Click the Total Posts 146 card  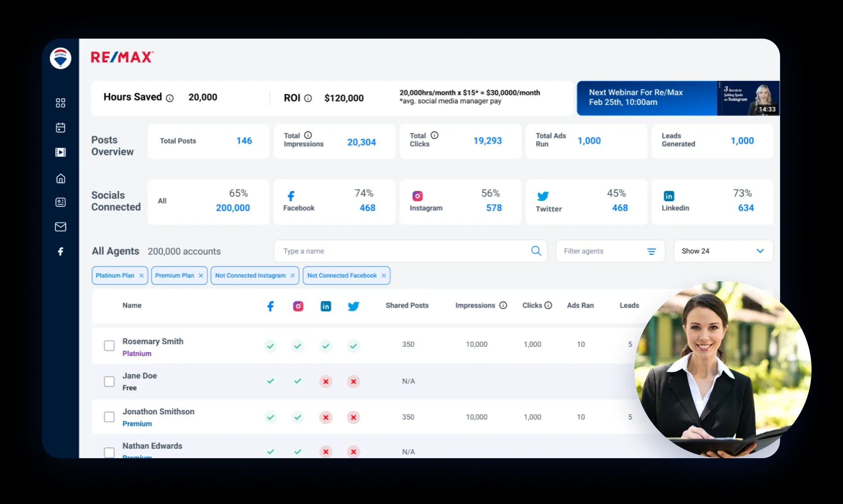tap(209, 141)
